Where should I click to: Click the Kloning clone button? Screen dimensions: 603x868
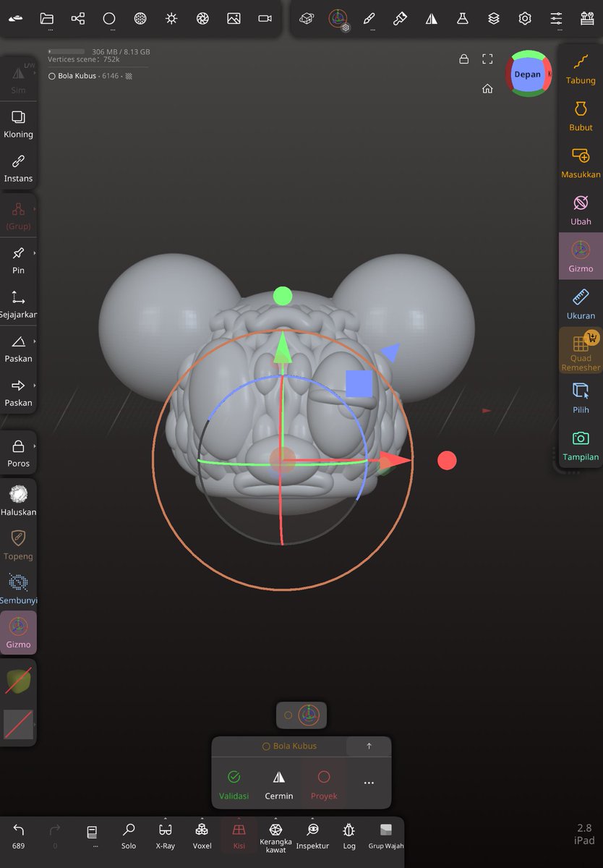click(x=18, y=124)
